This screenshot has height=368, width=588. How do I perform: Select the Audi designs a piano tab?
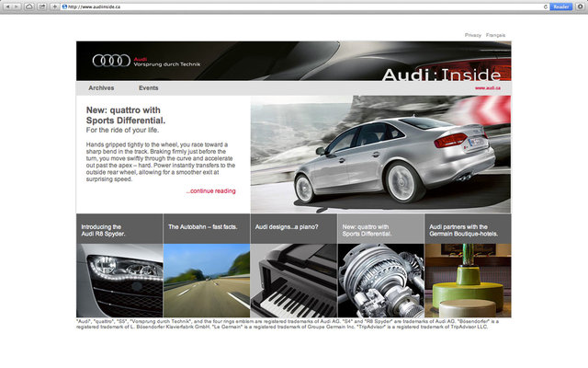[x=294, y=229]
